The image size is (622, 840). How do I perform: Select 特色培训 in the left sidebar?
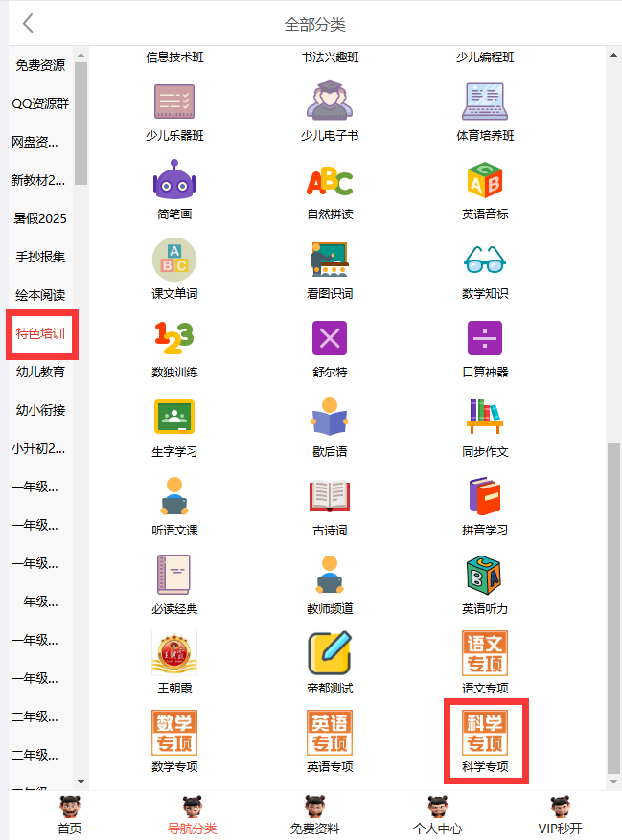[40, 333]
